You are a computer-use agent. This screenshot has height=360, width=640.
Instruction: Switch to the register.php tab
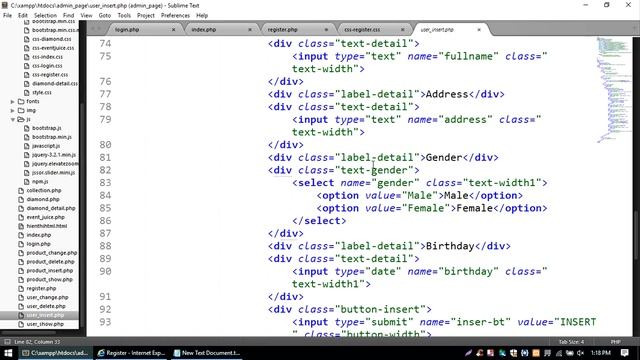click(282, 30)
